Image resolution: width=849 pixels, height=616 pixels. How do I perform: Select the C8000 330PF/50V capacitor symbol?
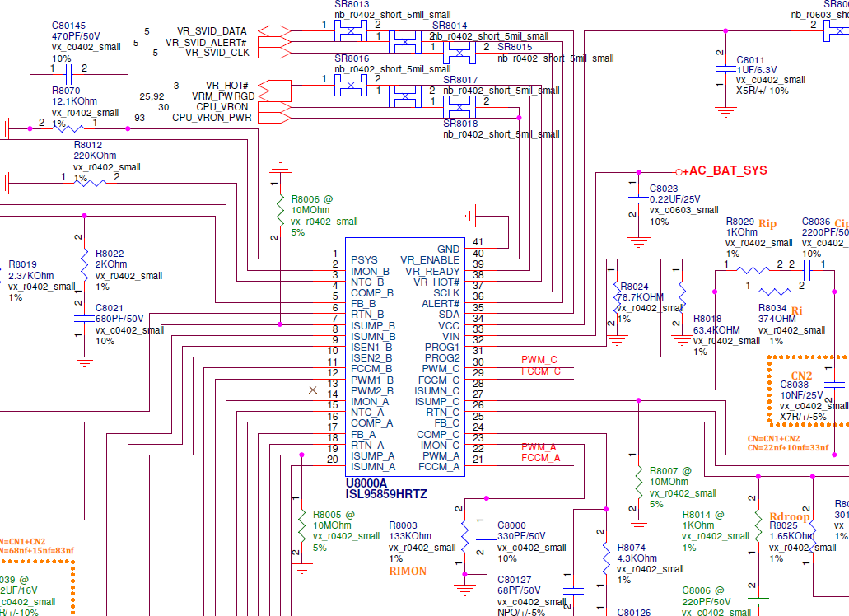[x=486, y=536]
